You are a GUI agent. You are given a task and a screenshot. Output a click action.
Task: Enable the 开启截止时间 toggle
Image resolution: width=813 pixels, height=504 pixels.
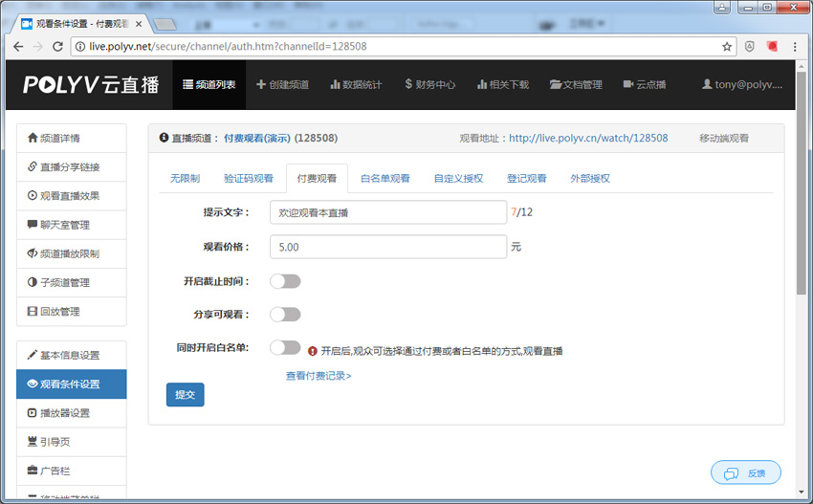[x=285, y=281]
